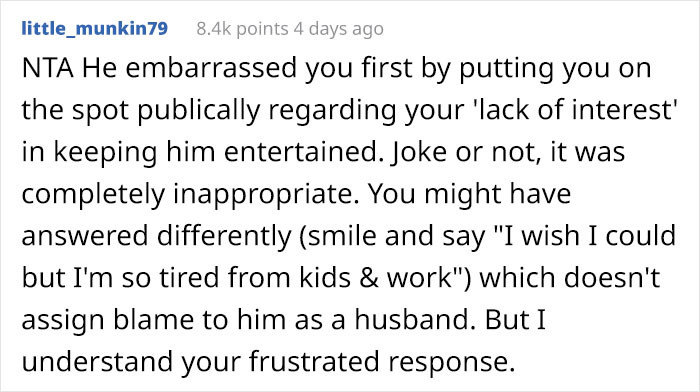Click 'assign blame' in the comment
Viewport: 700px width, 392px height.
[108, 320]
